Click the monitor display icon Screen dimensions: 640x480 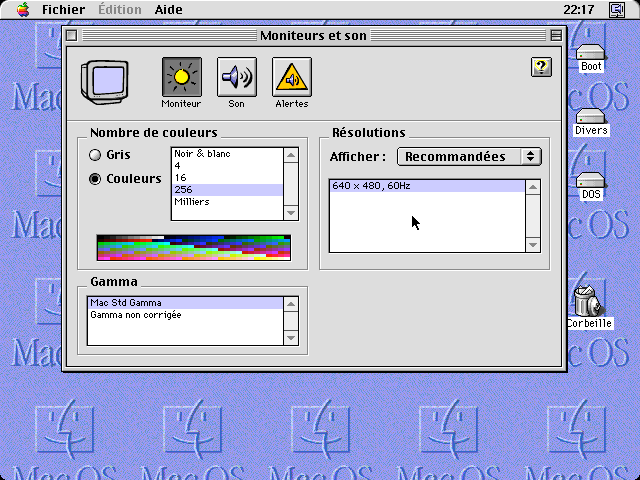pos(105,82)
